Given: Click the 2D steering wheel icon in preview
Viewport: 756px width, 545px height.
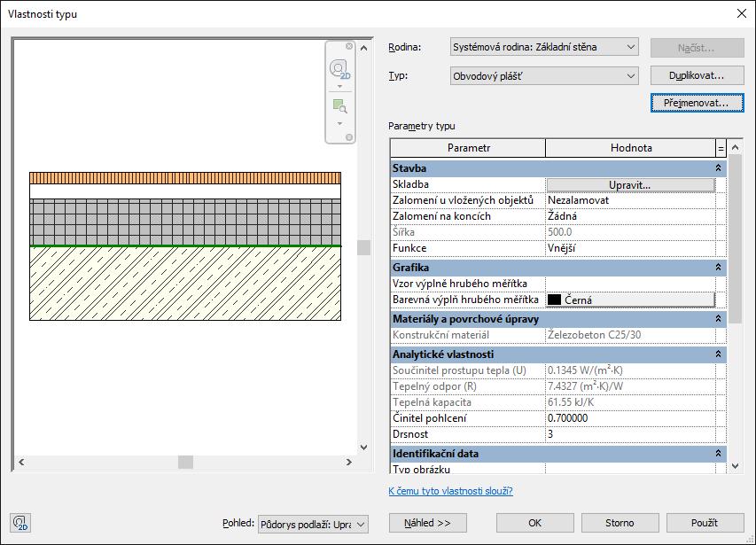Looking at the screenshot, I should pyautogui.click(x=339, y=69).
